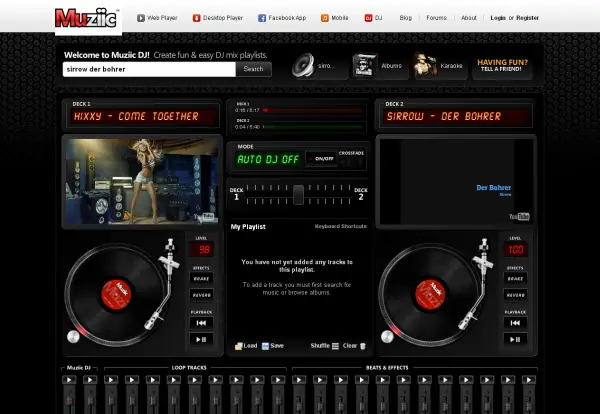Viewport: 600px width, 414px height.
Task: Click Deck 2 level display 100
Action: [515, 250]
